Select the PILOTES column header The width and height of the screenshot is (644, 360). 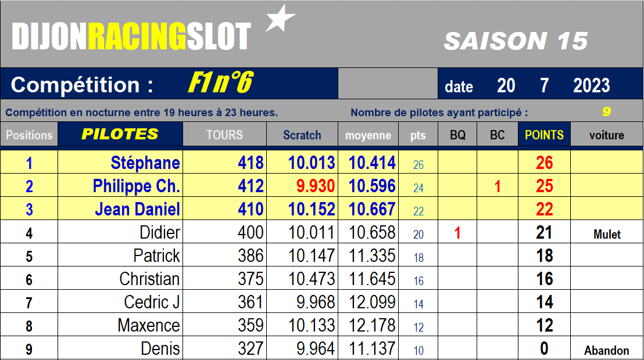120,134
